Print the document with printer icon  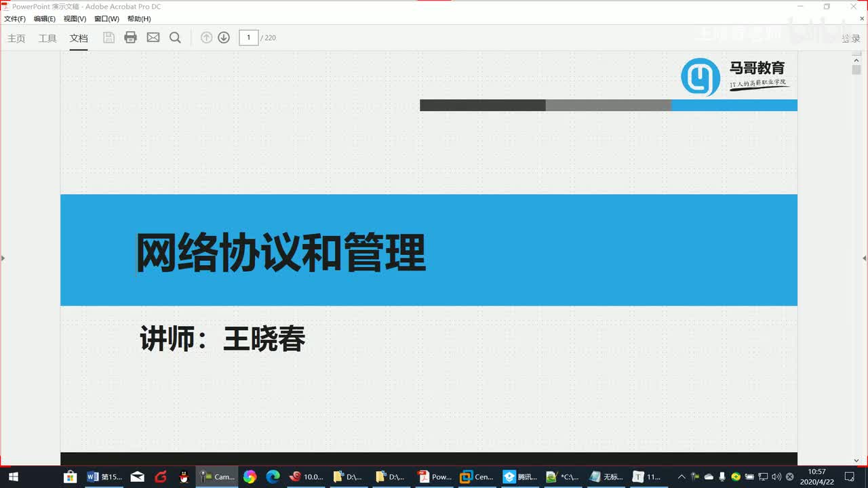[131, 37]
